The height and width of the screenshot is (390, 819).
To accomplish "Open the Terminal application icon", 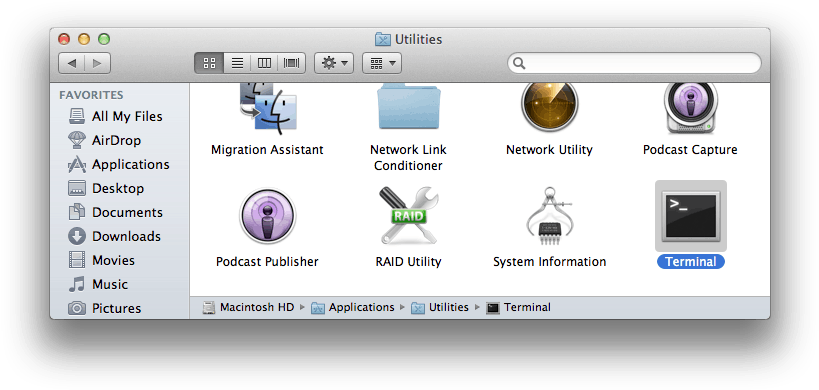I will 691,216.
